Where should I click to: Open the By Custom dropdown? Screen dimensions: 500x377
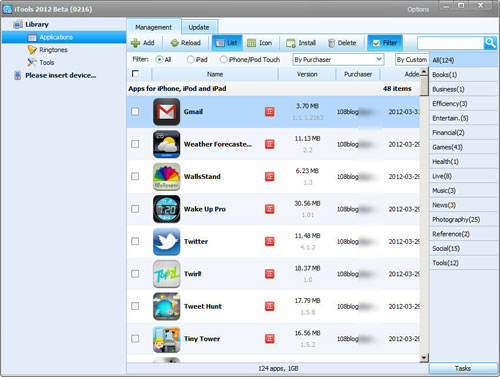click(412, 60)
